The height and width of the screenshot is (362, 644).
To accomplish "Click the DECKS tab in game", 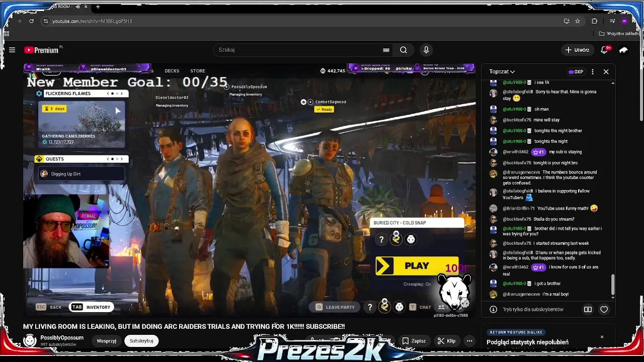I will pyautogui.click(x=172, y=71).
